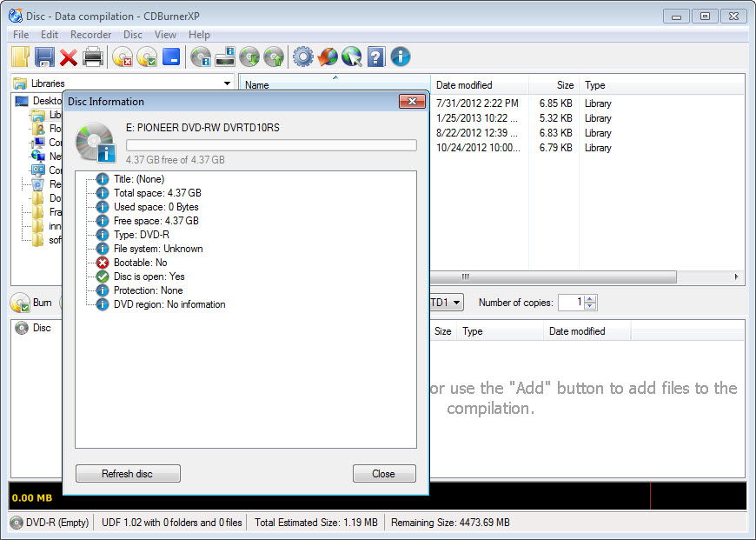Select the 8/22/2012 library row
Viewport: 756px width, 540px height.
pos(588,133)
